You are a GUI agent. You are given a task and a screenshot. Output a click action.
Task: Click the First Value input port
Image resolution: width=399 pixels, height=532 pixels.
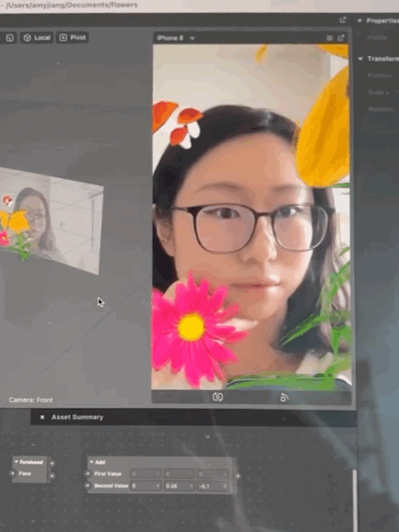88,473
